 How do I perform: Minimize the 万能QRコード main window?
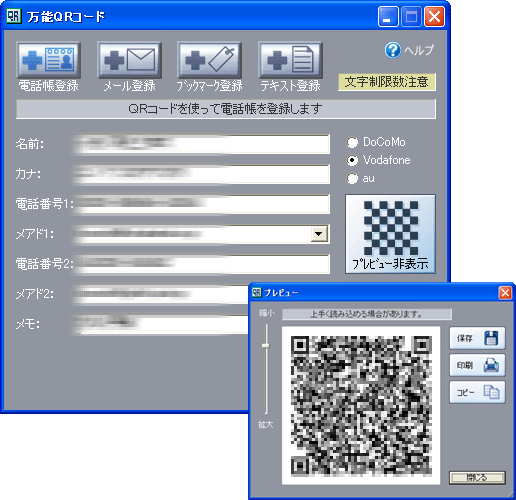point(388,16)
